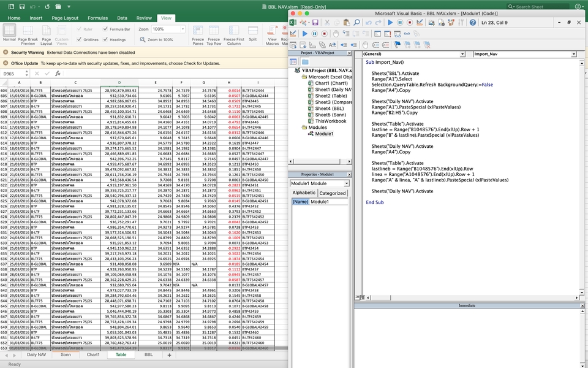Open the Object Browser icon in VBA toolbar
The height and width of the screenshot is (368, 588).
[x=451, y=23]
